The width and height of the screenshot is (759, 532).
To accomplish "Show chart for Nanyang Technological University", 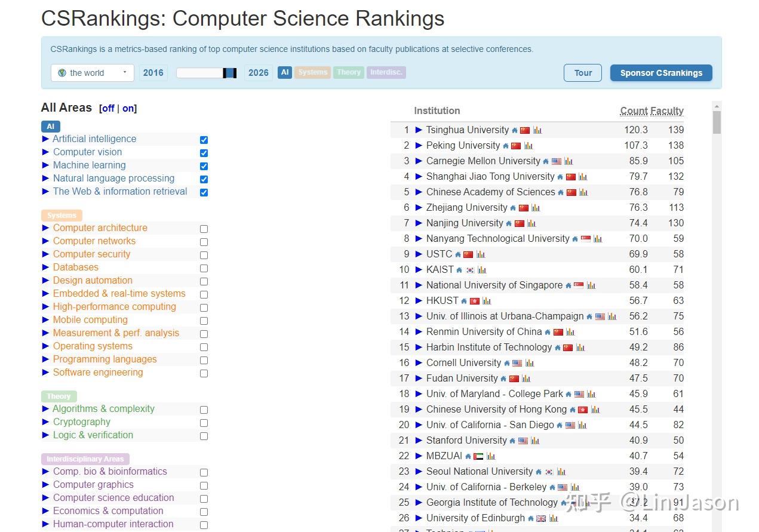I will click(x=598, y=239).
